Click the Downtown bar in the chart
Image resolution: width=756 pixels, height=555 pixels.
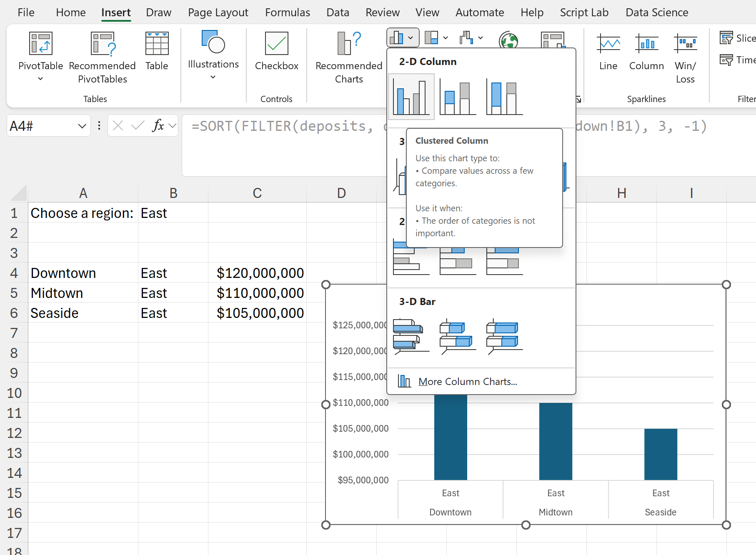(x=450, y=437)
